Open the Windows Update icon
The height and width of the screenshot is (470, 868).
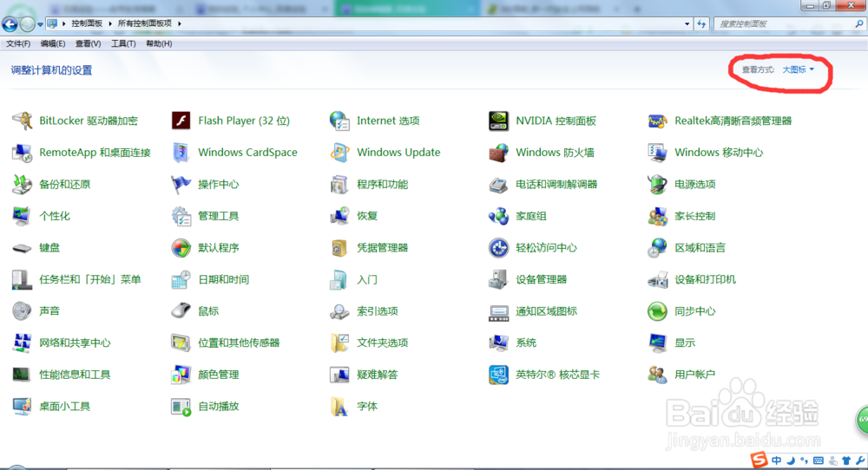[x=339, y=153]
